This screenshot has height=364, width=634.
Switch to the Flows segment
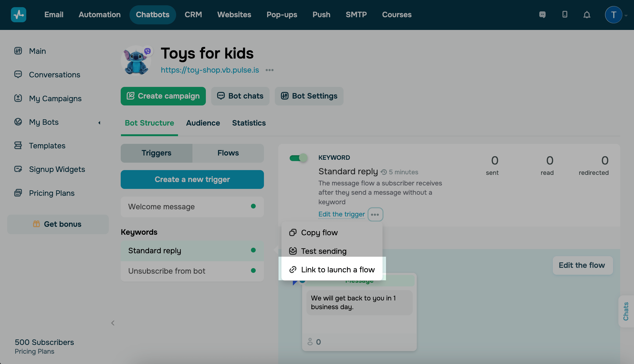(228, 153)
